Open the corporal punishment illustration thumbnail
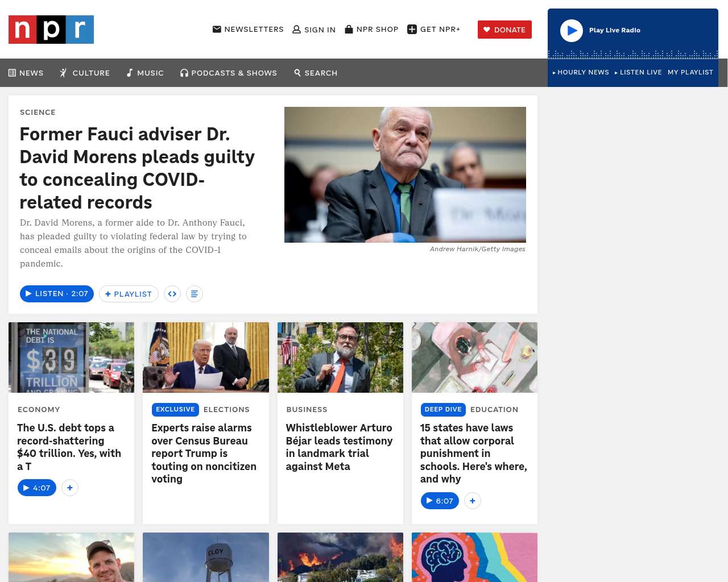Viewport: 728px width, 582px height. (474, 357)
